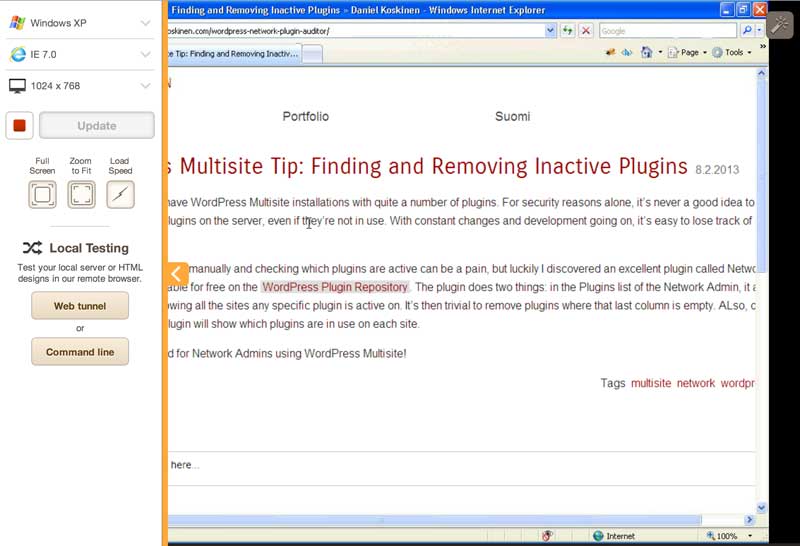Click the popup blocker status bar icon
Image resolution: width=800 pixels, height=546 pixels.
coord(548,536)
